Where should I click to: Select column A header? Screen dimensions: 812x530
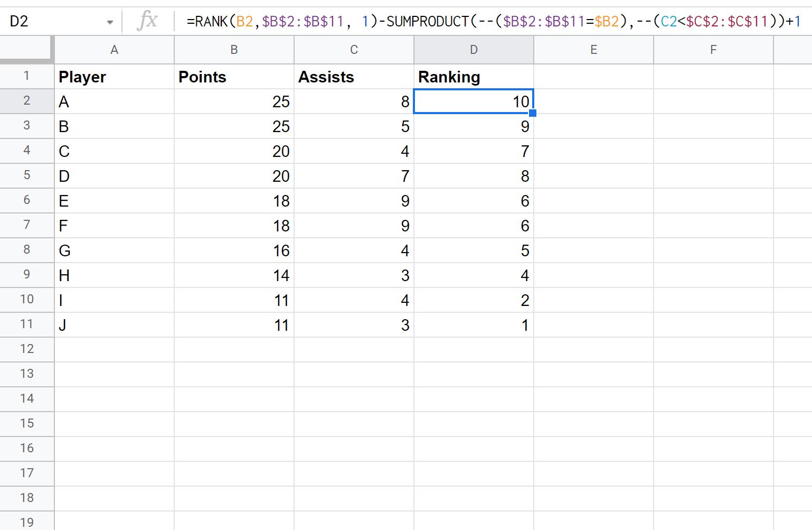coord(114,50)
